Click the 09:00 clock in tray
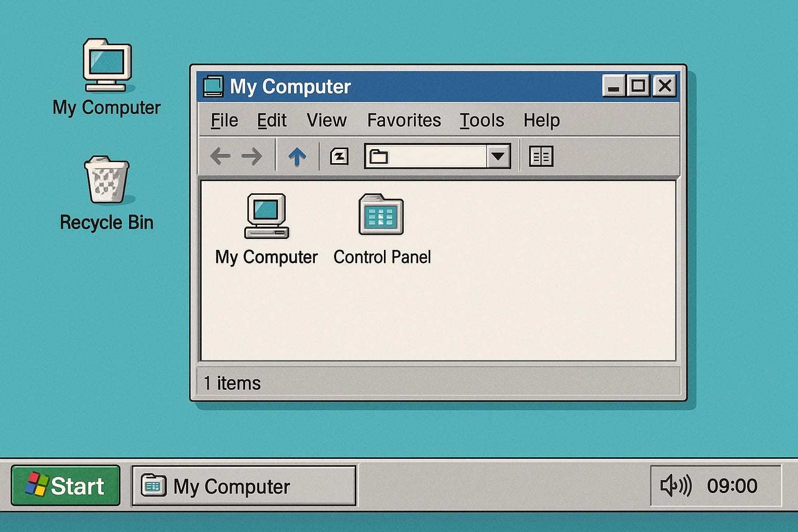798x532 pixels. (x=732, y=486)
